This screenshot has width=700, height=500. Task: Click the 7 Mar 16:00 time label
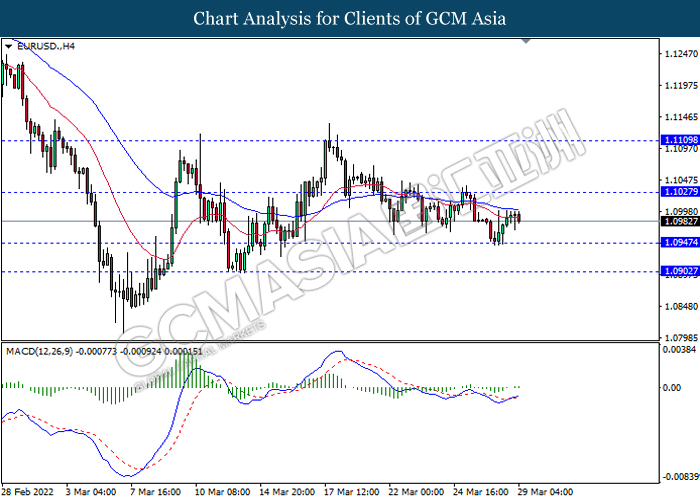155,492
